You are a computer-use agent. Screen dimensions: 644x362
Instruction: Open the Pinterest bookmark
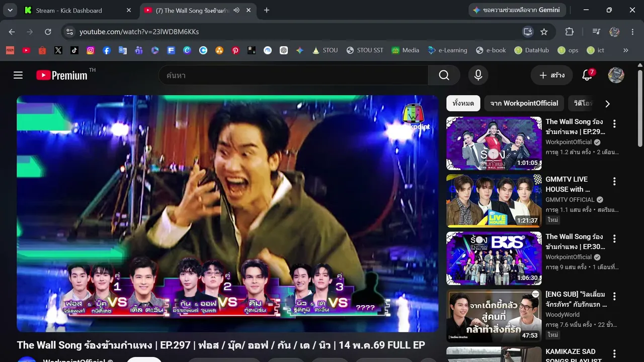(235, 50)
